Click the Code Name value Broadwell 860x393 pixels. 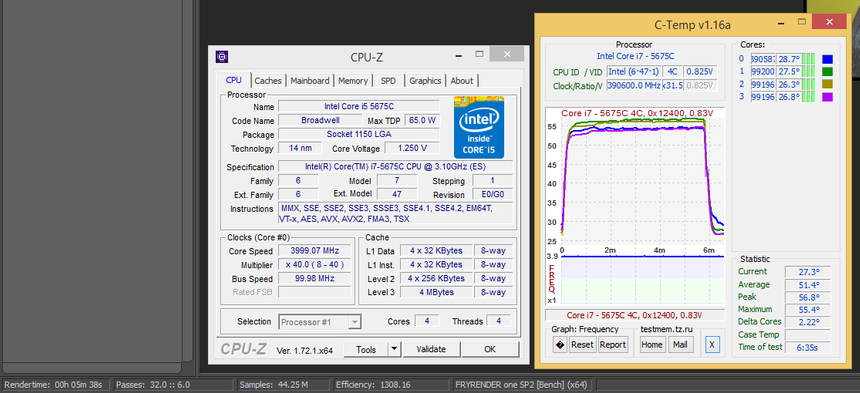[x=320, y=120]
